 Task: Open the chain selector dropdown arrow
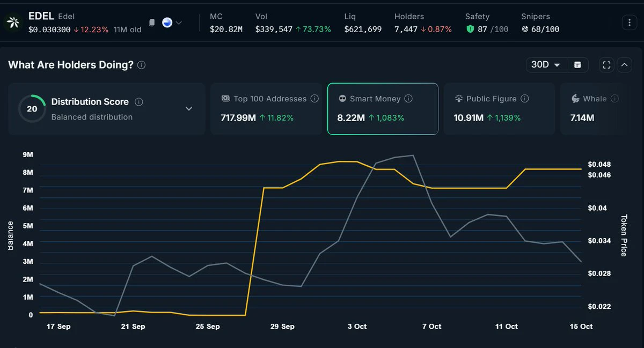179,23
